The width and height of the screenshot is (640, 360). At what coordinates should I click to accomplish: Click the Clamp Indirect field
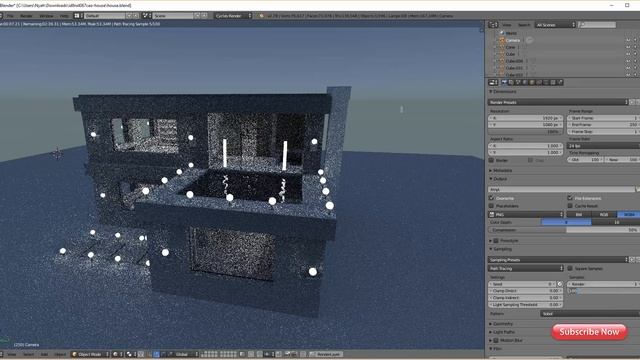pos(526,298)
